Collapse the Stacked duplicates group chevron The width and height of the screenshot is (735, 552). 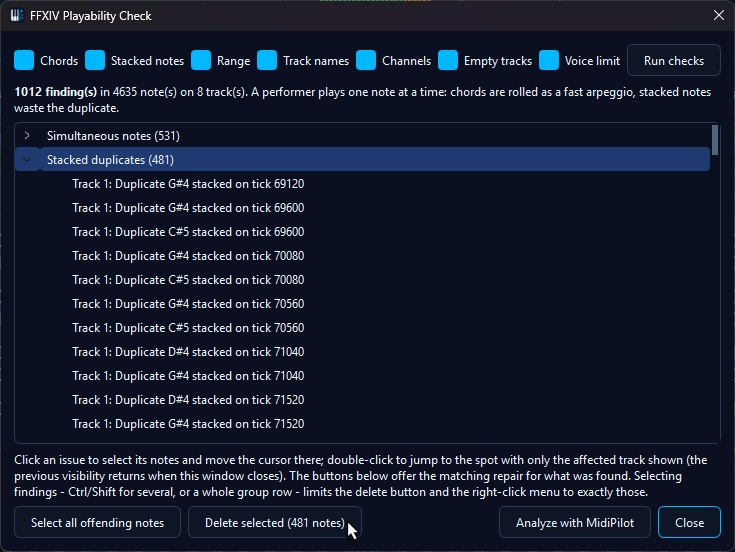pos(27,160)
